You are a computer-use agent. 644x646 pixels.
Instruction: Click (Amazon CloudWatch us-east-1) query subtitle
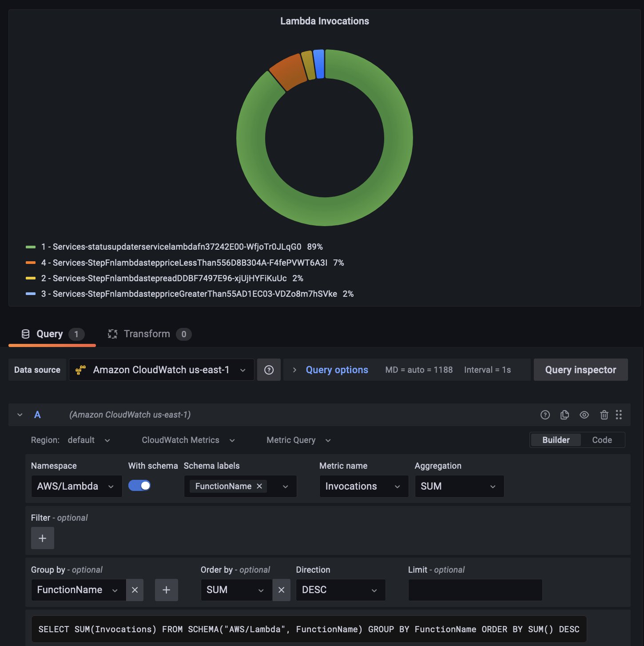click(x=130, y=415)
